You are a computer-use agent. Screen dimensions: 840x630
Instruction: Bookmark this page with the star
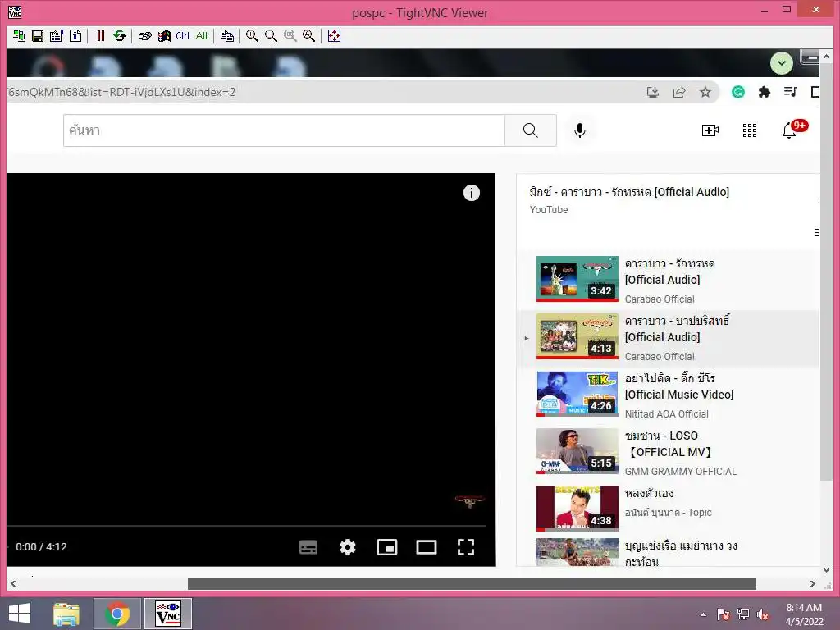click(x=705, y=92)
